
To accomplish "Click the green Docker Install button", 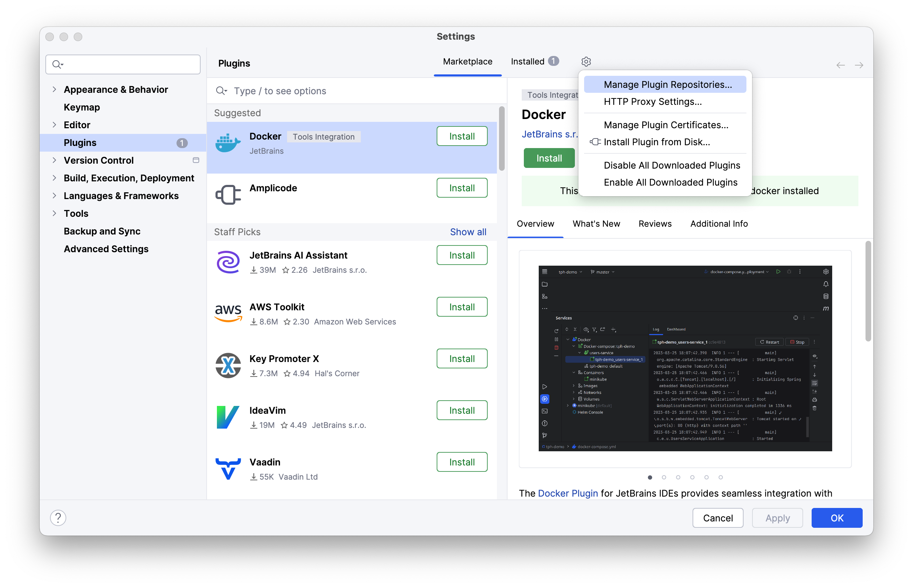I will (549, 158).
